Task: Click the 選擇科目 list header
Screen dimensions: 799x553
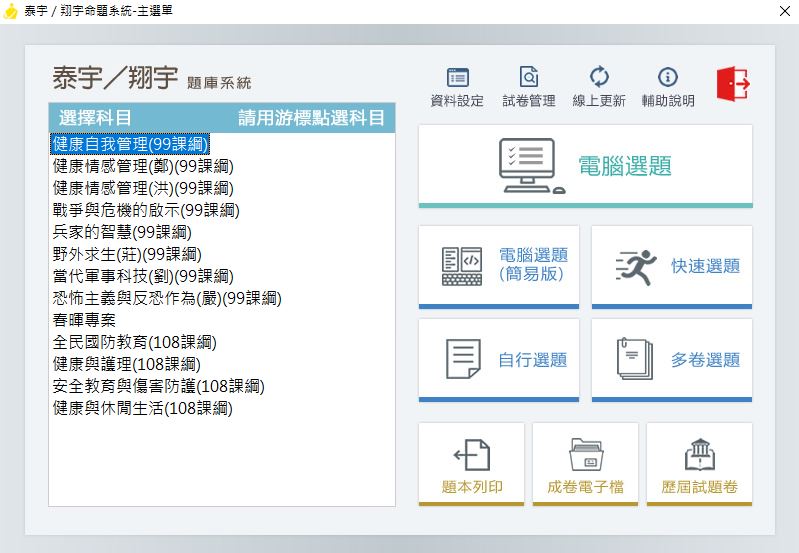Action: pos(95,118)
